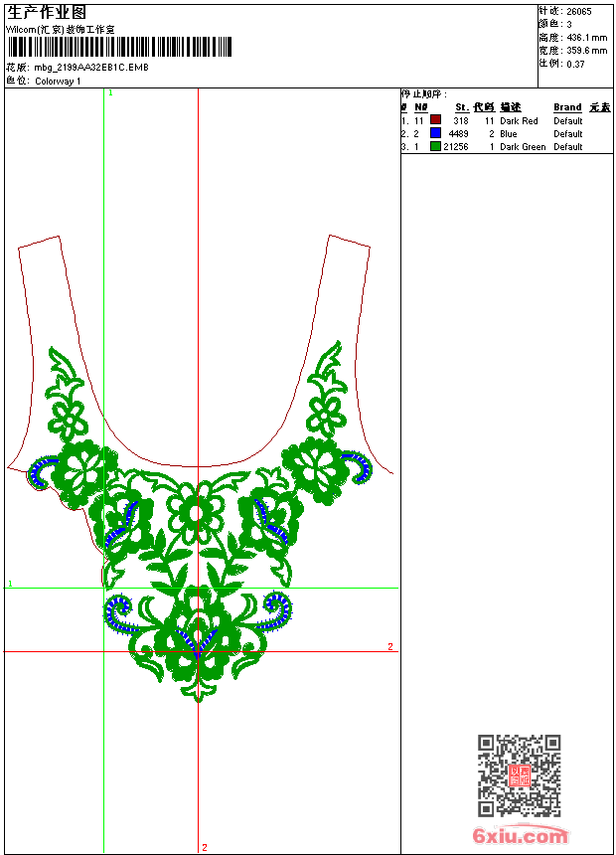Select the Blue description cell
Viewport: 616px width, 855px height.
509,133
